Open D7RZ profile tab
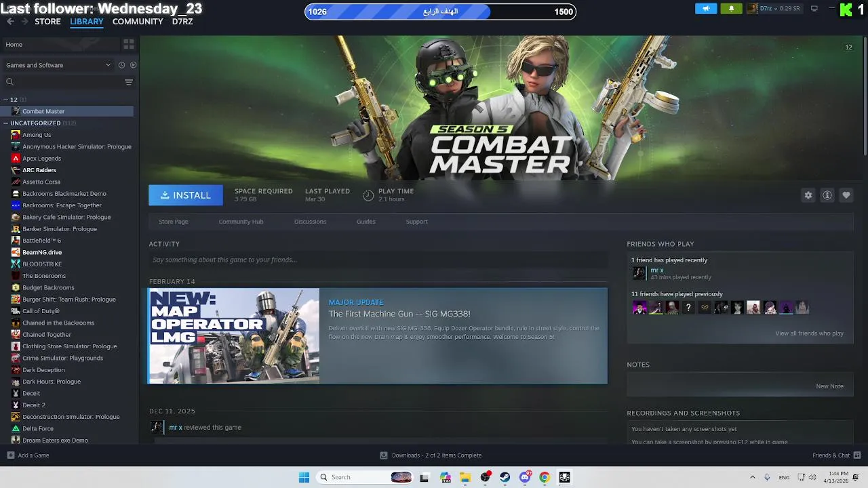Screen dimensions: 868x488 (x=182, y=22)
